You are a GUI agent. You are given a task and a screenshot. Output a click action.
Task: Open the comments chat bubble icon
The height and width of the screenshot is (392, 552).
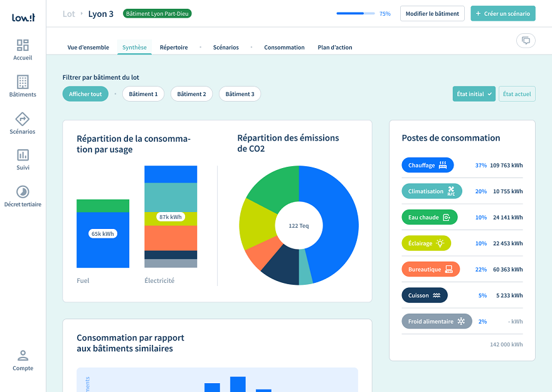[526, 41]
